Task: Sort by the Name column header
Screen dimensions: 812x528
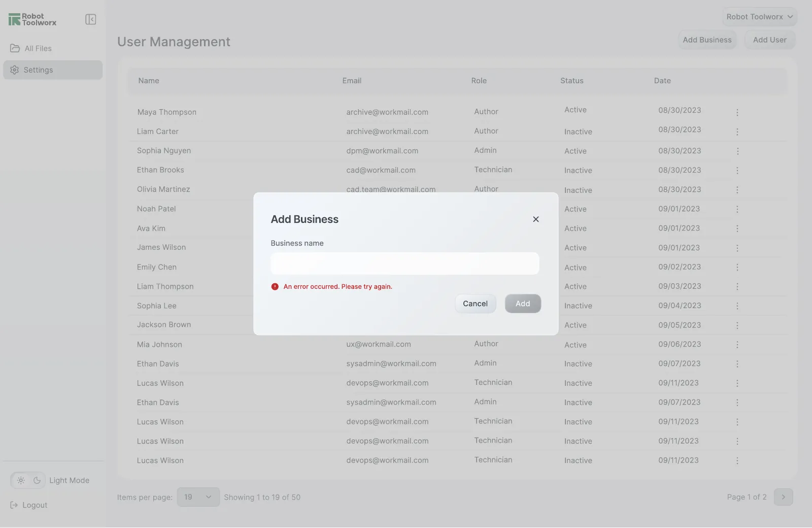Action: pos(149,81)
